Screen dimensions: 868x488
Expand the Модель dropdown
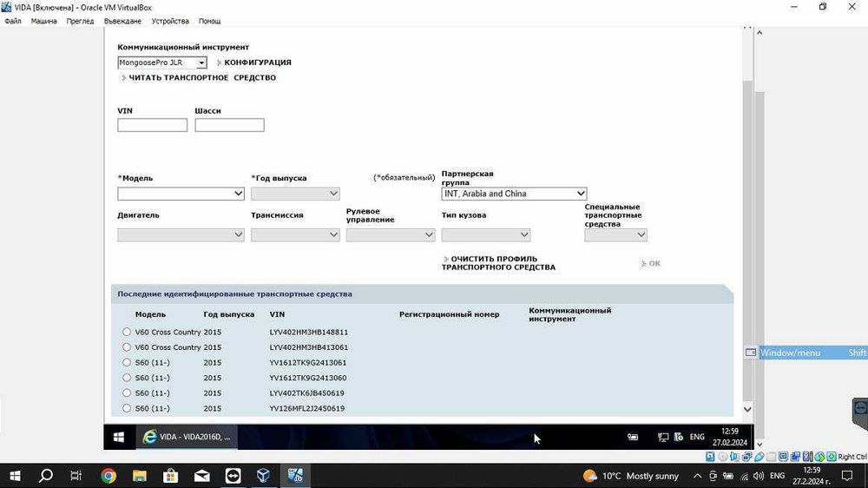pyautogui.click(x=181, y=194)
